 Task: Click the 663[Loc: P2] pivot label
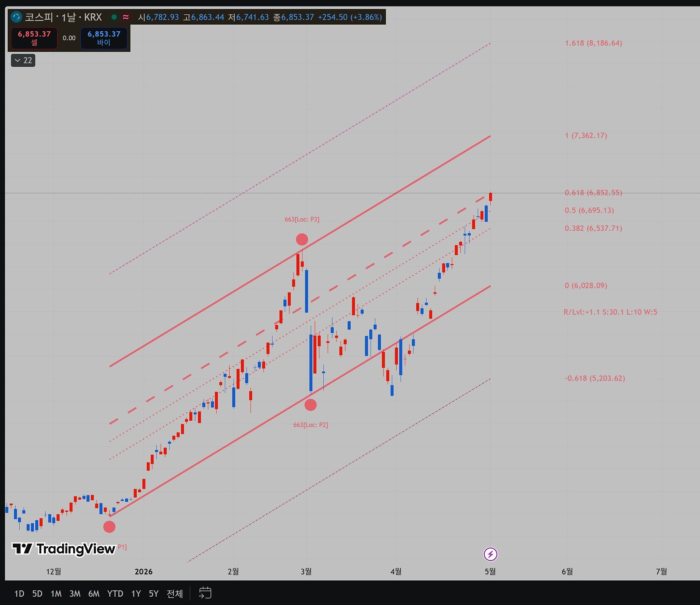click(x=311, y=425)
